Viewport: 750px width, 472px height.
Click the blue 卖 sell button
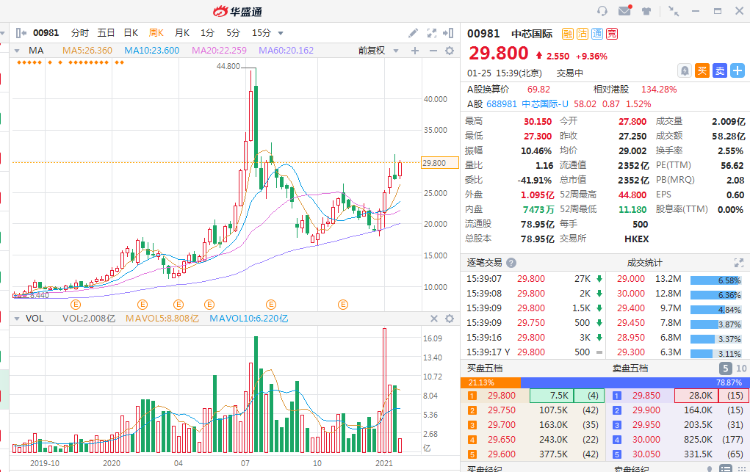click(x=719, y=71)
